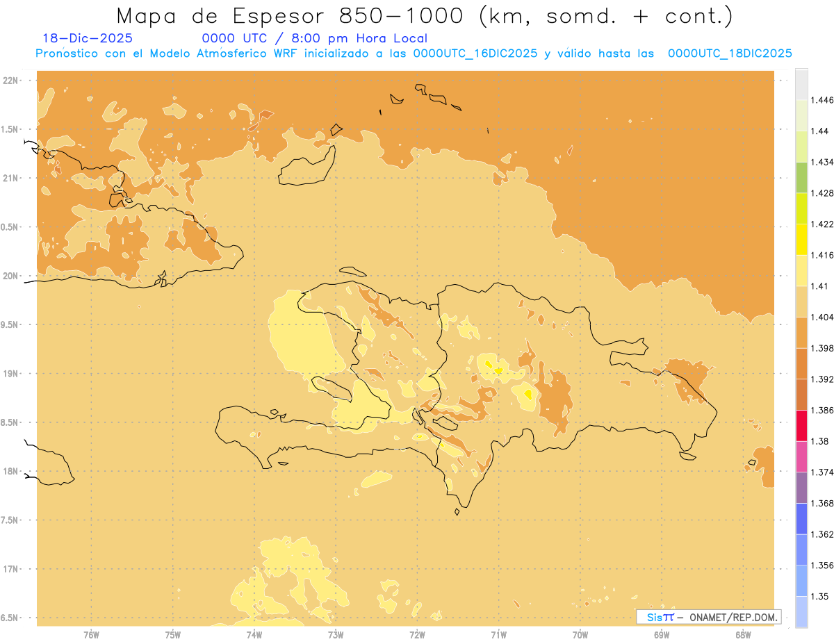Click the 70W longitude label
Image resolution: width=834 pixels, height=644 pixels.
point(580,635)
